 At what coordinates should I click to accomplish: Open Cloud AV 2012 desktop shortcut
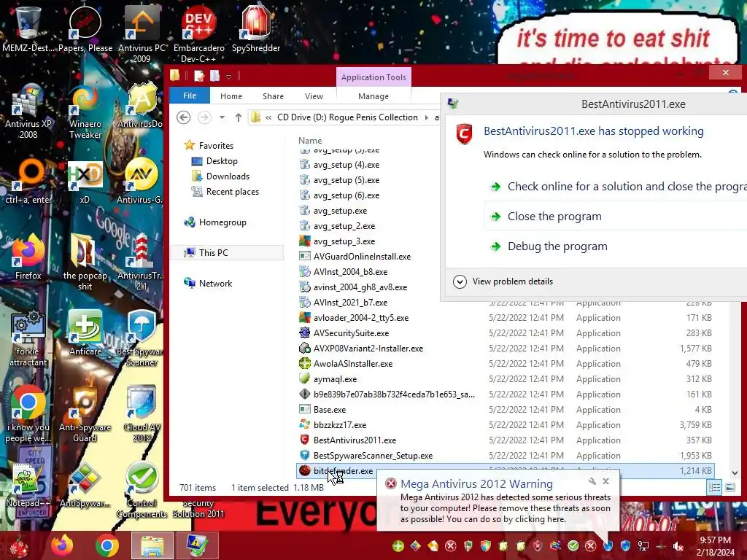pyautogui.click(x=142, y=414)
